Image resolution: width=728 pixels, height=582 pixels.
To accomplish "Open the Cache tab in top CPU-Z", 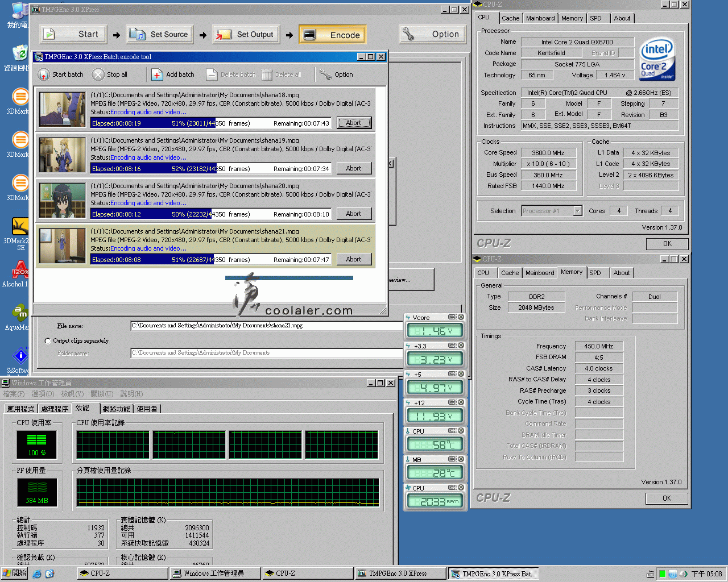I will point(510,18).
